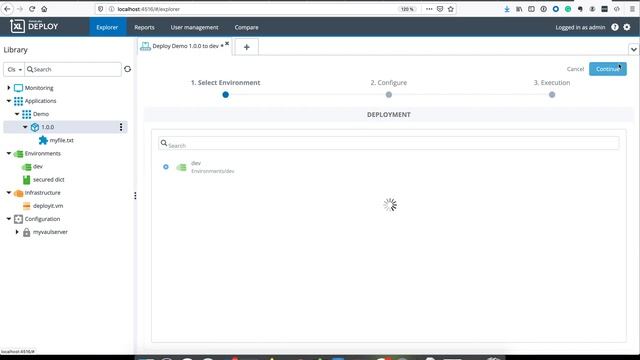The image size is (640, 360).
Task: Click the myfile.txt puzzle piece icon
Action: 43,140
